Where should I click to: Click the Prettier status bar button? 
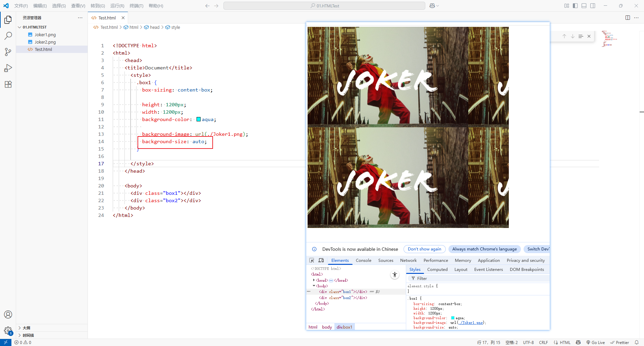coord(620,342)
